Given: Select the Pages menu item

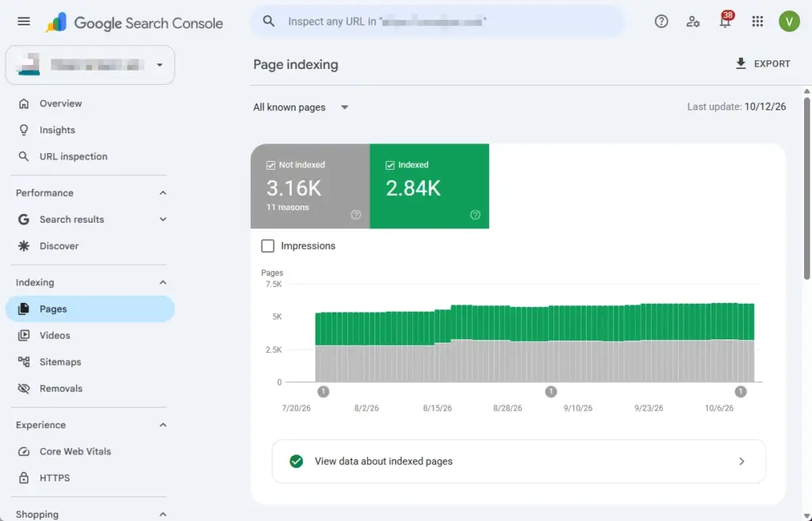Looking at the screenshot, I should tap(90, 309).
